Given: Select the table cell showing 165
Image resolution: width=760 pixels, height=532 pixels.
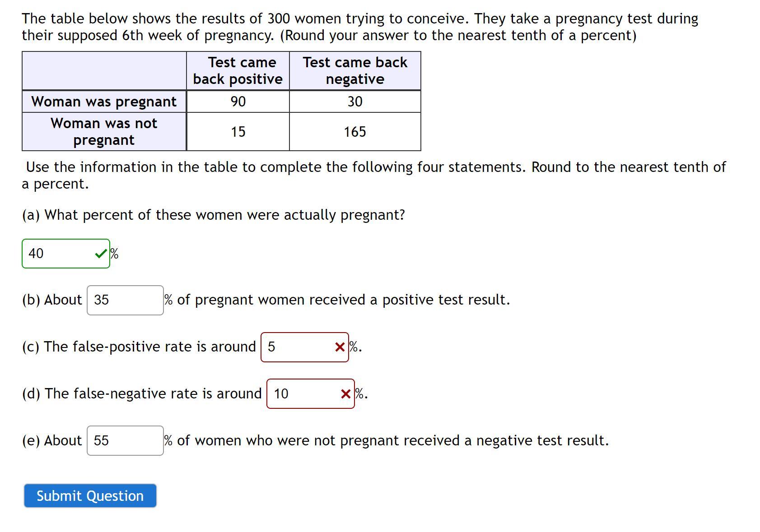Looking at the screenshot, I should pyautogui.click(x=355, y=132).
